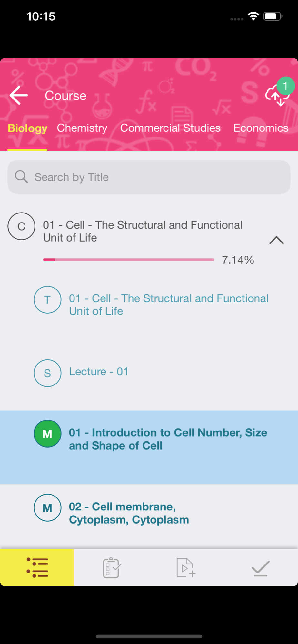Select the course list icon in bottom bar

pos(37,567)
